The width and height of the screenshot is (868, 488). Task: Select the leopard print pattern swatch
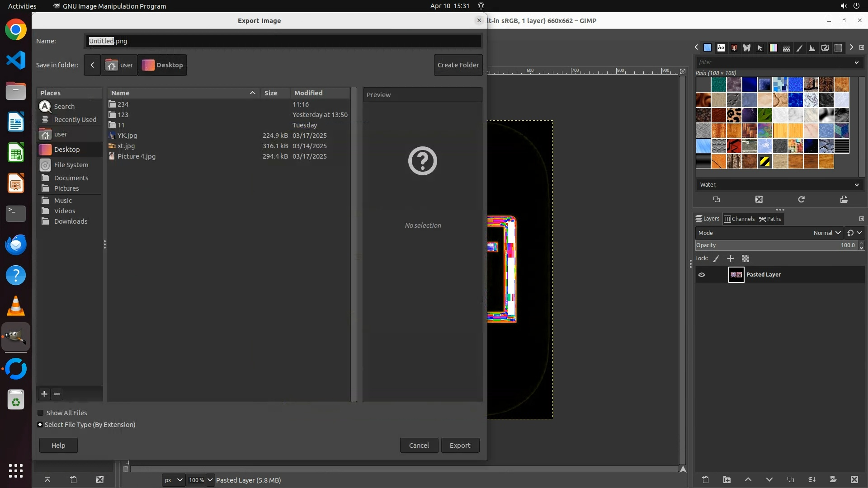[x=734, y=115]
